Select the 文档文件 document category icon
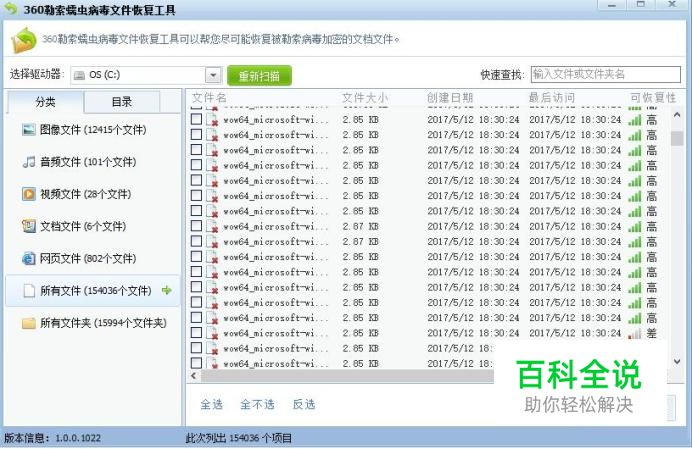The image size is (692, 449). (x=29, y=226)
